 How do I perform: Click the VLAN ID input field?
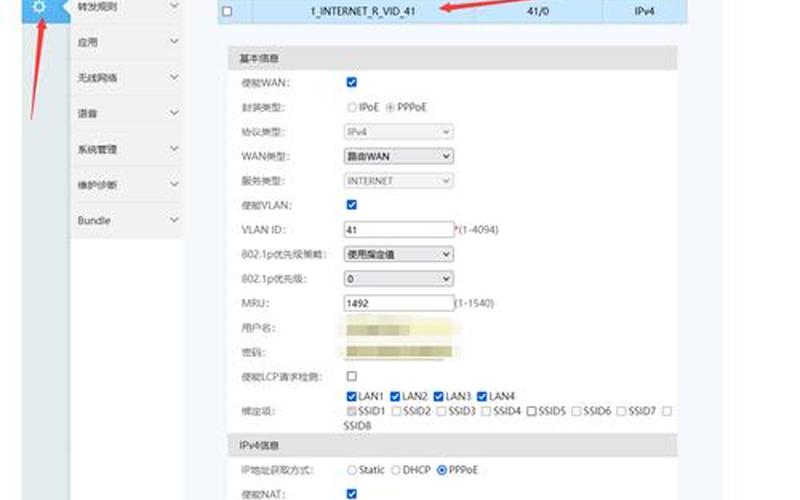pyautogui.click(x=398, y=230)
